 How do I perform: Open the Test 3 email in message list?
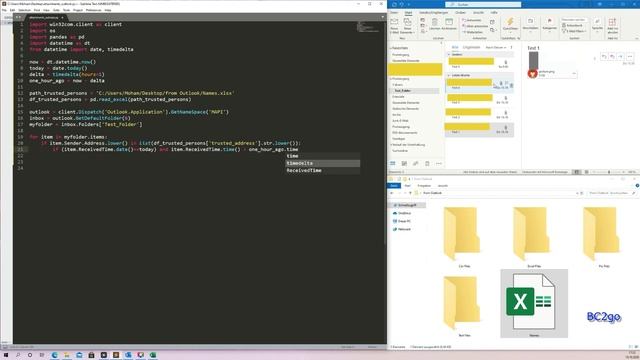(479, 100)
